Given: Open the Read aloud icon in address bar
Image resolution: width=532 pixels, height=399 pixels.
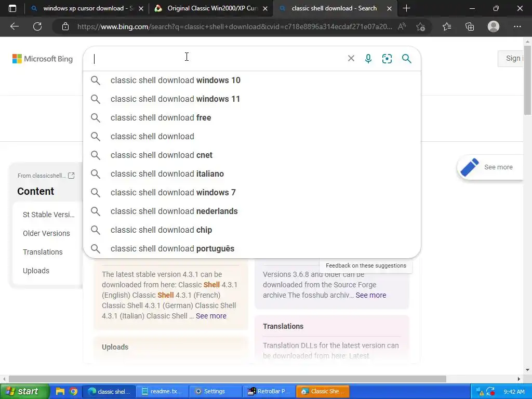Looking at the screenshot, I should tap(402, 26).
